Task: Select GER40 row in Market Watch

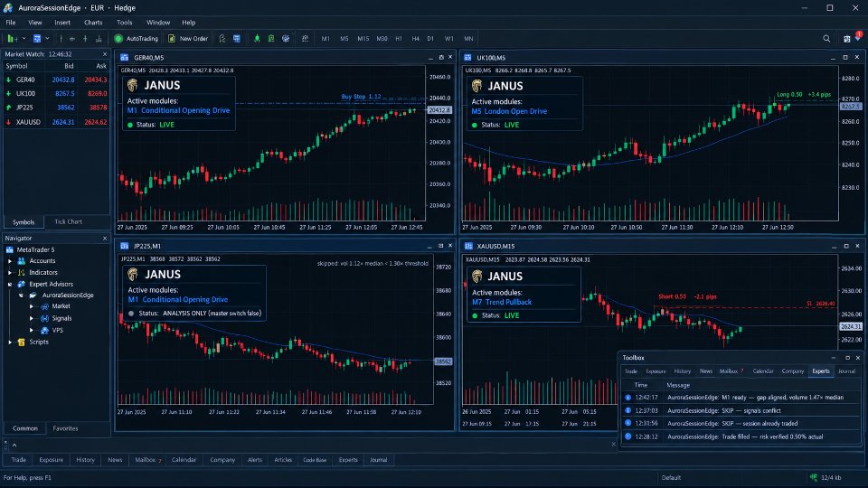Action: 56,80
